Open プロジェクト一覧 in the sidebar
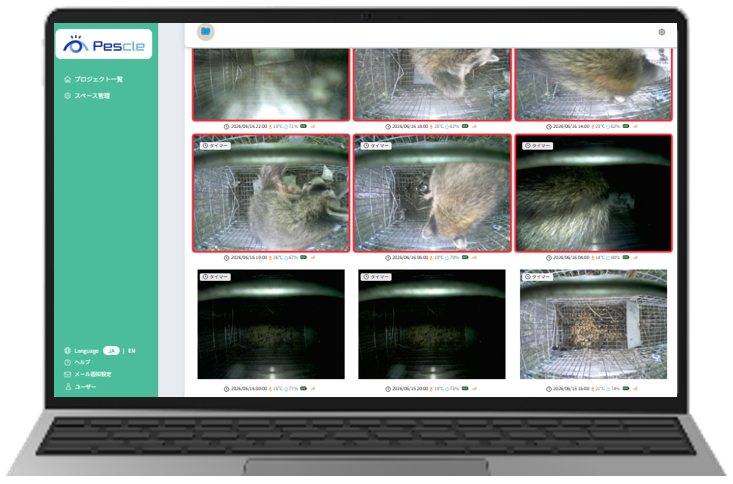This screenshot has width=733, height=484. 99,79
